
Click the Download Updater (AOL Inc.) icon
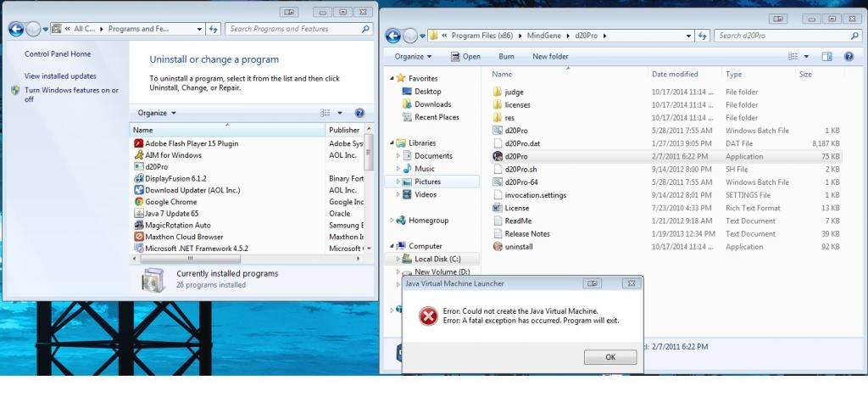(x=139, y=190)
